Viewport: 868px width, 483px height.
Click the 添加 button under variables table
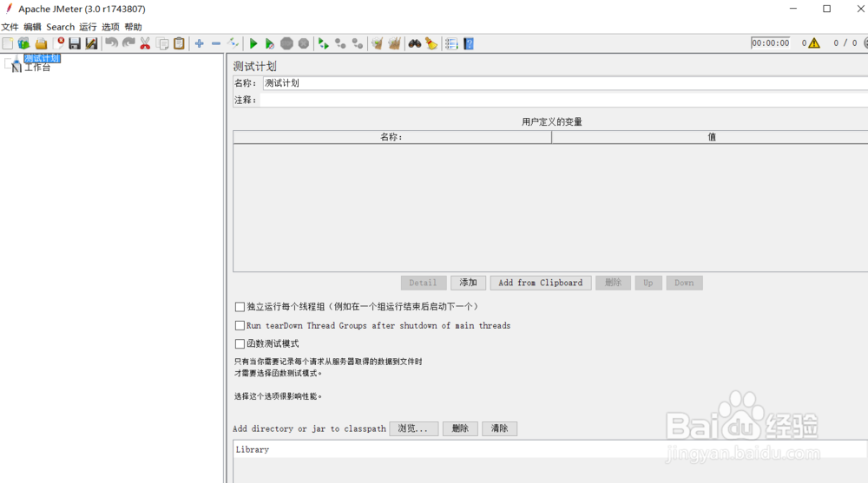[469, 283]
